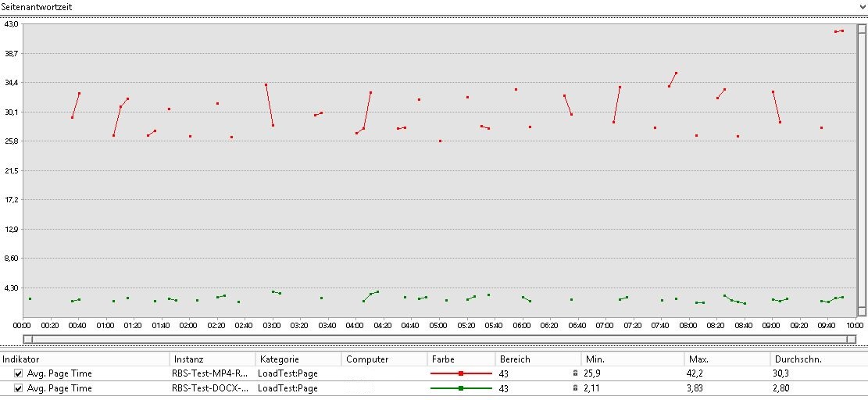
Task: Click the 00:00 time axis label
Action: [x=22, y=325]
